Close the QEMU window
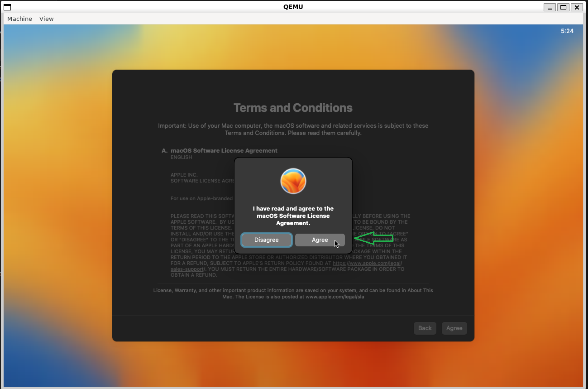This screenshot has height=389, width=588. pos(577,7)
